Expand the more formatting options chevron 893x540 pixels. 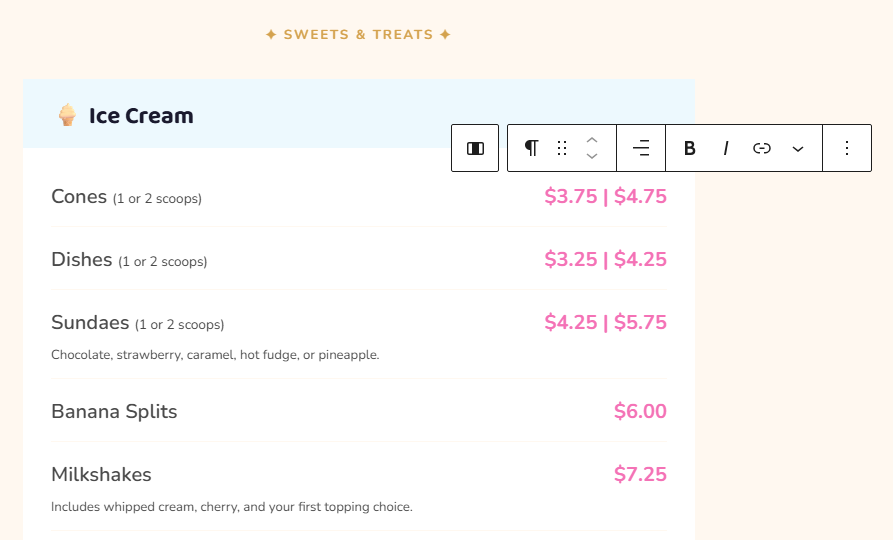798,148
